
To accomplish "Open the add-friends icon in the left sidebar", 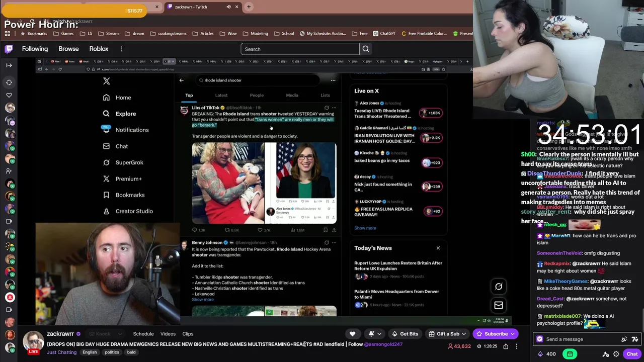I will 9,171.
